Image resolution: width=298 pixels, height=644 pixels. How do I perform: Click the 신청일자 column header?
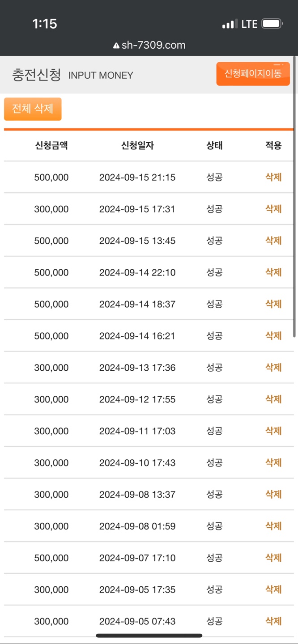coord(137,145)
